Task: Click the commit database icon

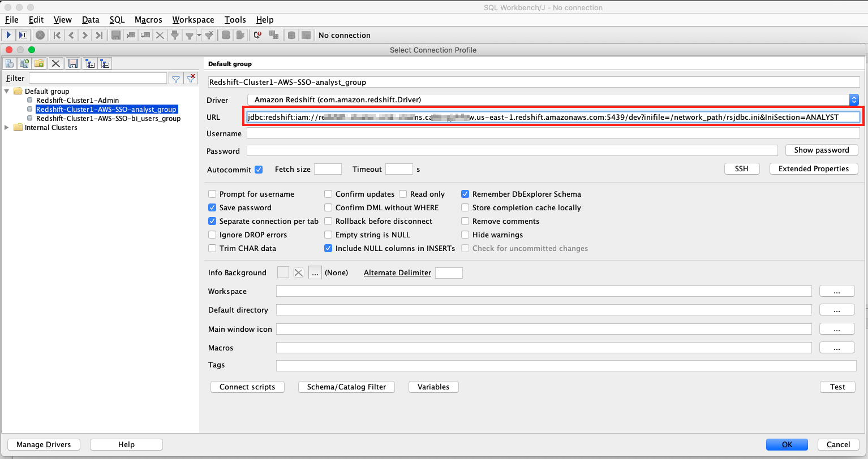Action: click(x=226, y=35)
